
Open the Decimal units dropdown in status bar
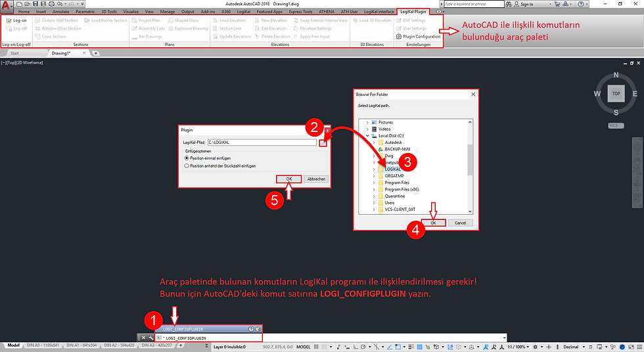coord(573,347)
